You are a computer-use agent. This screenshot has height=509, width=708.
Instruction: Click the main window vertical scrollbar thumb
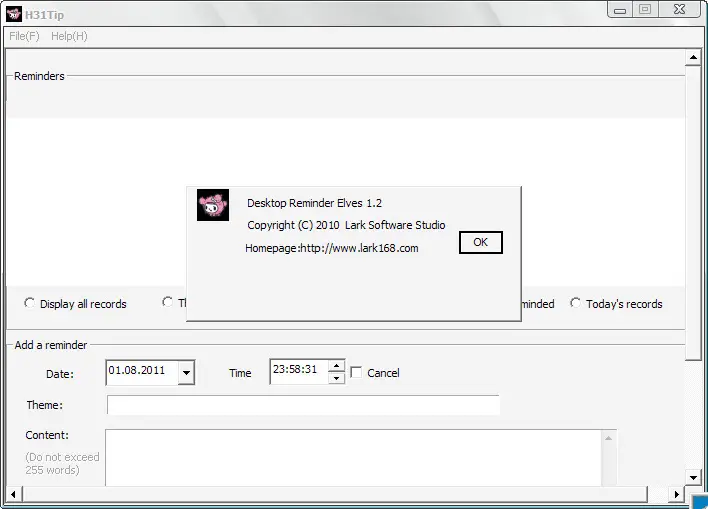pos(693,213)
